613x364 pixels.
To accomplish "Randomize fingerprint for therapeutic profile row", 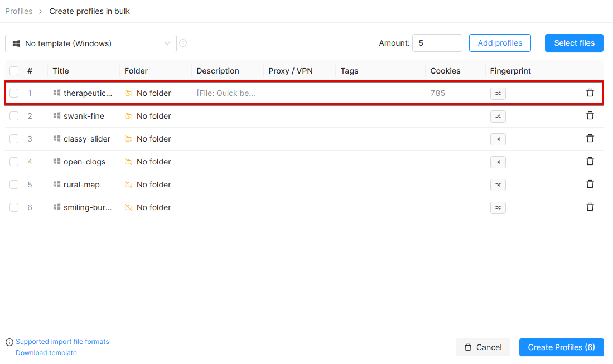I will (498, 93).
